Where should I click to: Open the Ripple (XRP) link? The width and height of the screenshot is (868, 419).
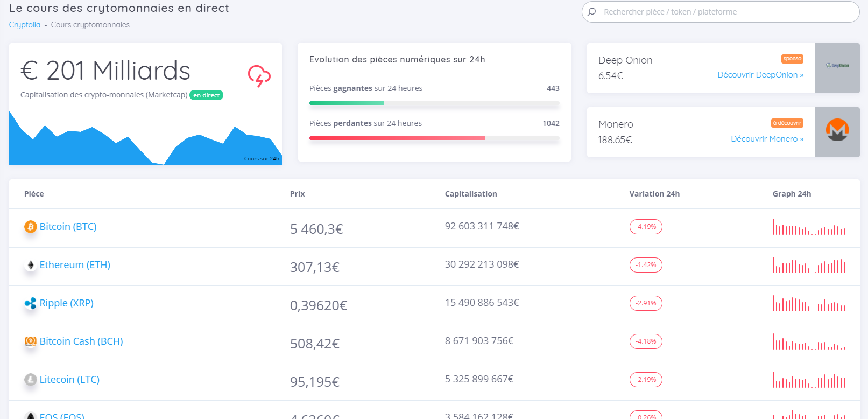point(67,303)
